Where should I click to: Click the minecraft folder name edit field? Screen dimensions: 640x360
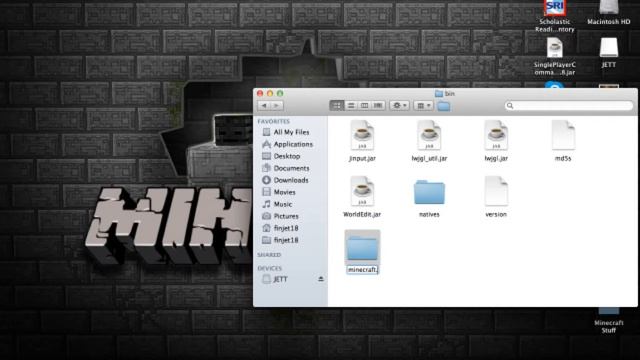point(362,270)
